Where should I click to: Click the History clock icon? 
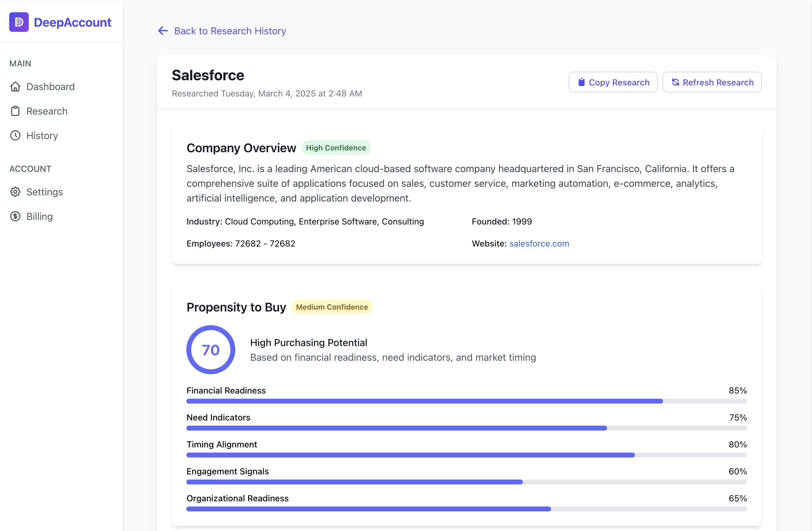tap(15, 136)
